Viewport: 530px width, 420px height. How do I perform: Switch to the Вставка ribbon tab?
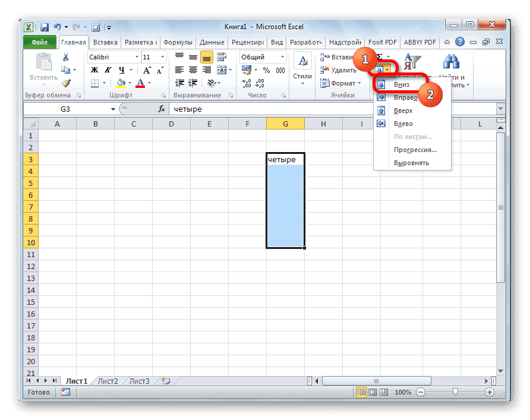(x=105, y=42)
